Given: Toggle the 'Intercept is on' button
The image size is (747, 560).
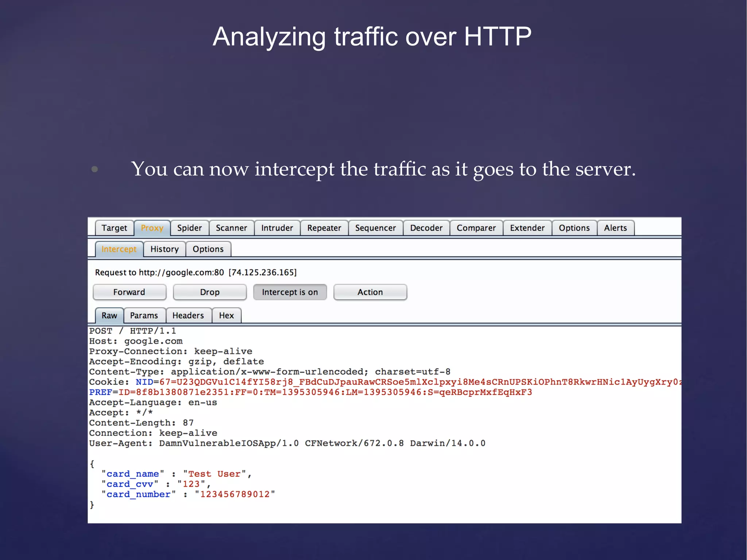Looking at the screenshot, I should coord(290,292).
